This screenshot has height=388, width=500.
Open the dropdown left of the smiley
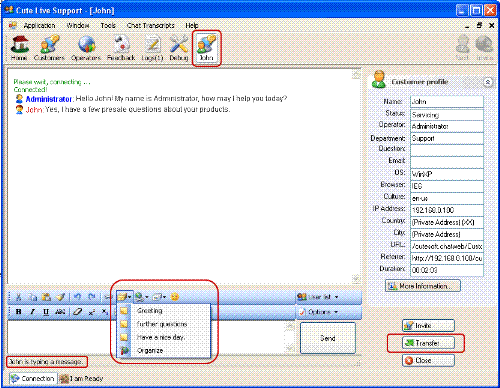tap(159, 297)
